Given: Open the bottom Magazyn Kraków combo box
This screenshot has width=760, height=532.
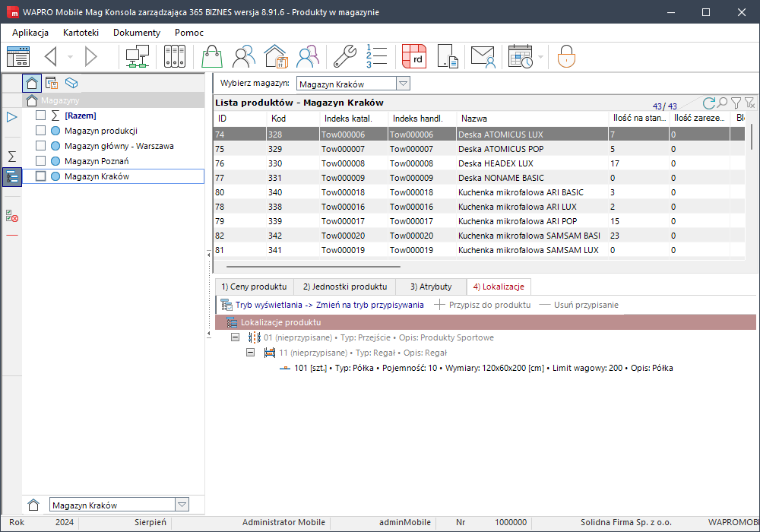Looking at the screenshot, I should (119, 505).
